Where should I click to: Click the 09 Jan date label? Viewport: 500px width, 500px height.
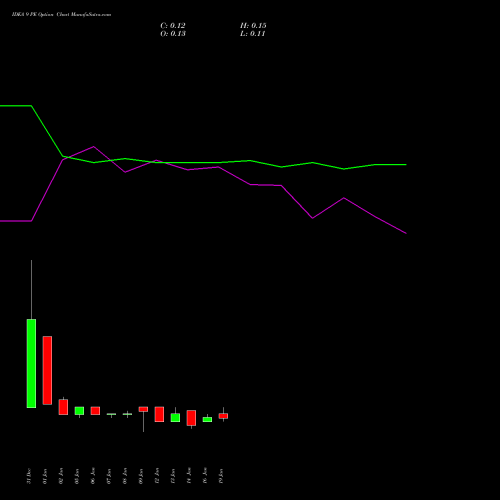pyautogui.click(x=141, y=476)
